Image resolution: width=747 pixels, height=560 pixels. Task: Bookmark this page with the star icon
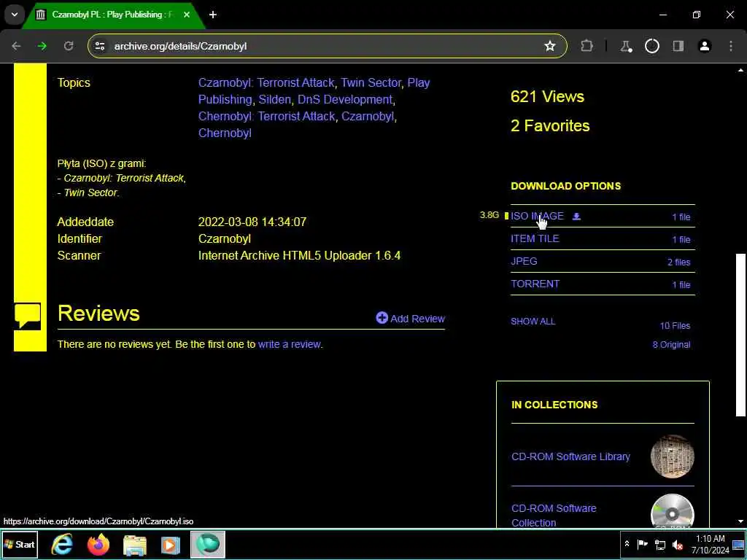point(550,46)
